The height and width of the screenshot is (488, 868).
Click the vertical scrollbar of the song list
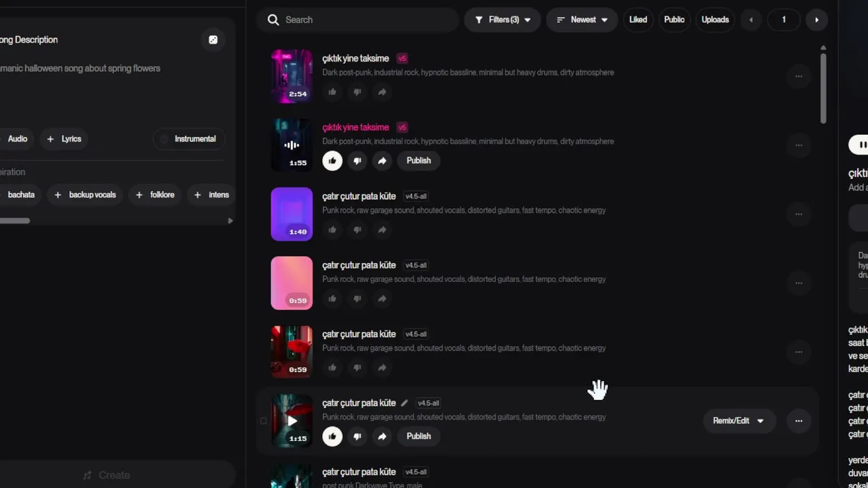[x=823, y=88]
